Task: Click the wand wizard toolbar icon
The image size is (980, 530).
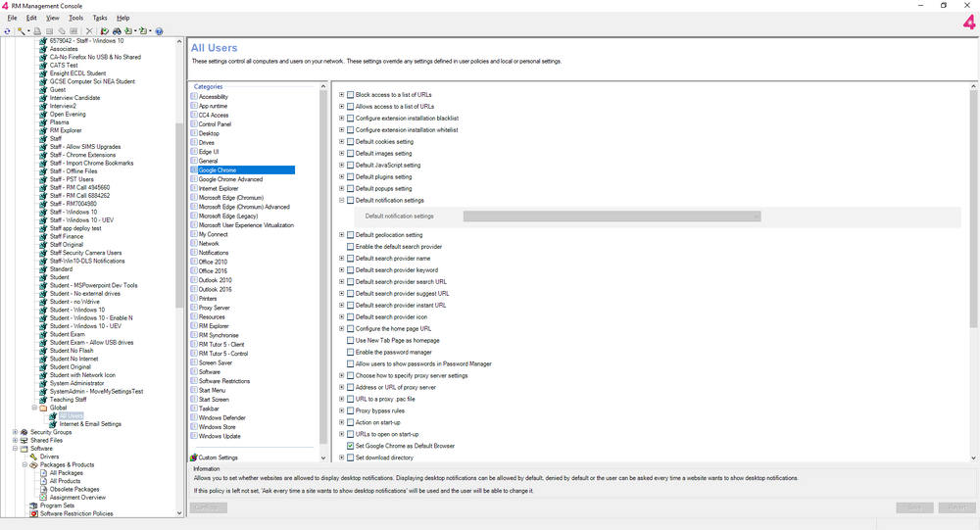Action: click(22, 31)
